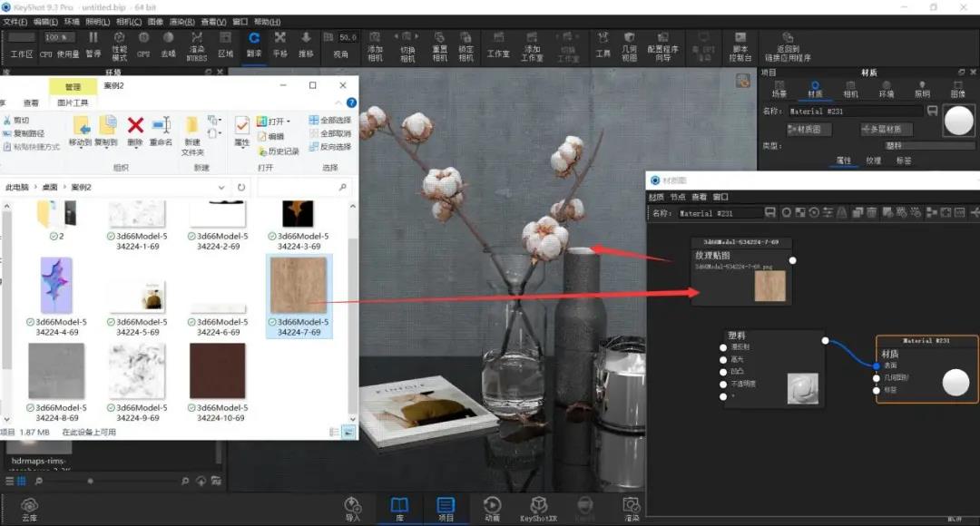The height and width of the screenshot is (526, 980).
Task: Select the brown texture file 3d66Model-534224-10-69
Action: pos(218,383)
